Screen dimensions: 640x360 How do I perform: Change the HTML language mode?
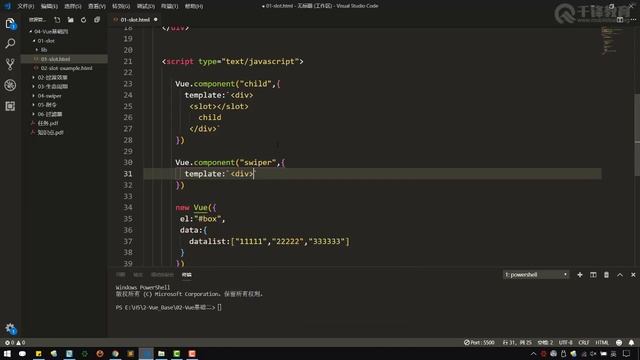click(602, 342)
